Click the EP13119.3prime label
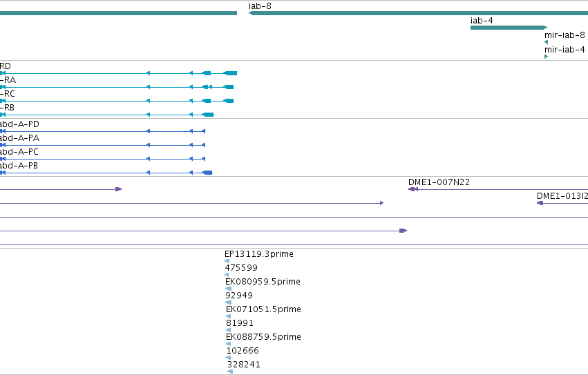The height and width of the screenshot is (375, 588). (x=258, y=254)
